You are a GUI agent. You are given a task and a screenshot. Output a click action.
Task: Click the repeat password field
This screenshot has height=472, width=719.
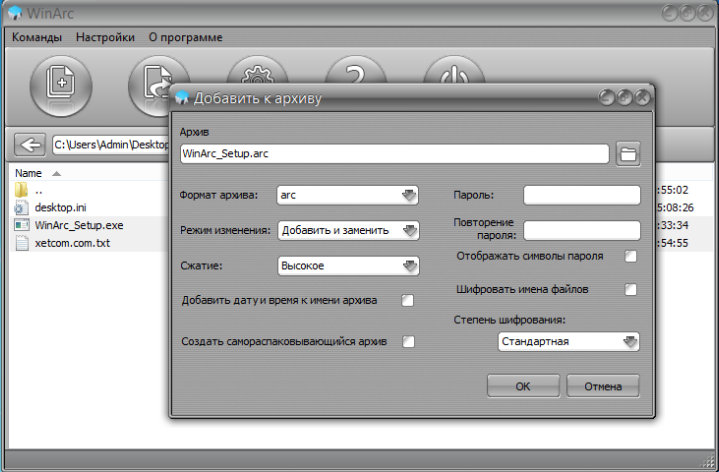pyautogui.click(x=581, y=230)
